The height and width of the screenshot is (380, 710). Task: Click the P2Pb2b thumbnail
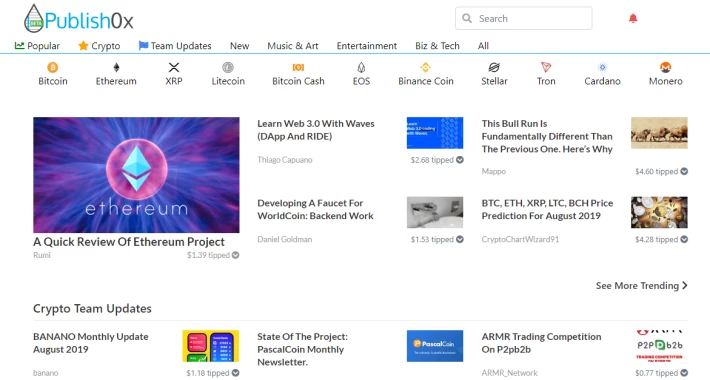pos(659,346)
